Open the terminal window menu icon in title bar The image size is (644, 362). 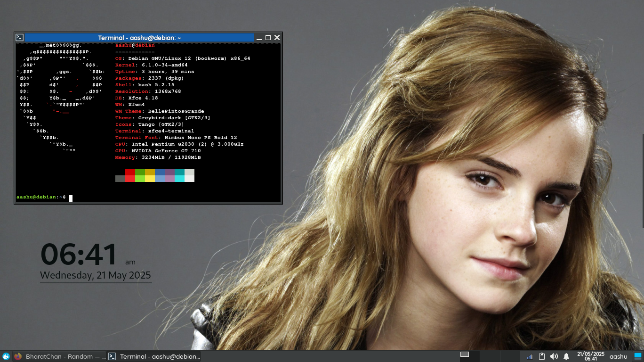point(19,38)
